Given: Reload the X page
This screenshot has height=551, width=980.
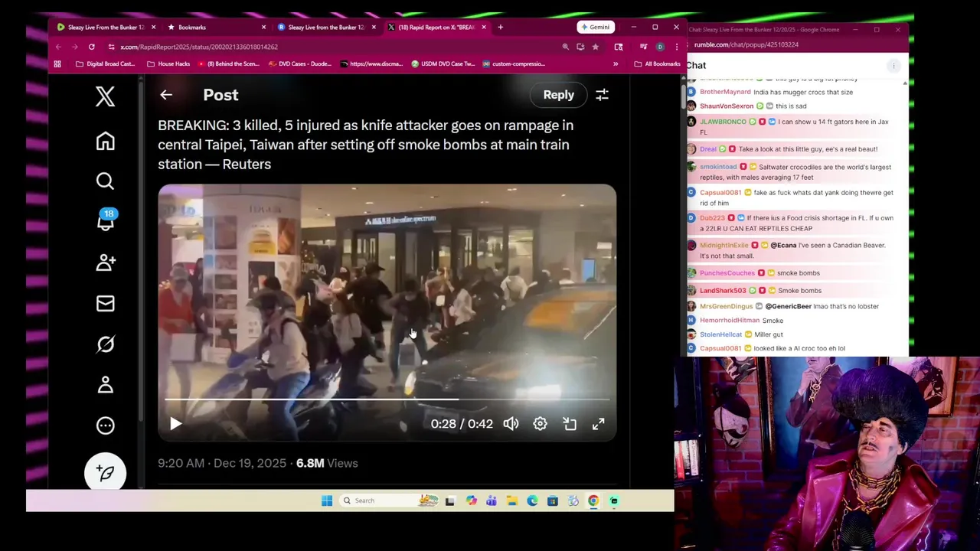Looking at the screenshot, I should click(91, 47).
